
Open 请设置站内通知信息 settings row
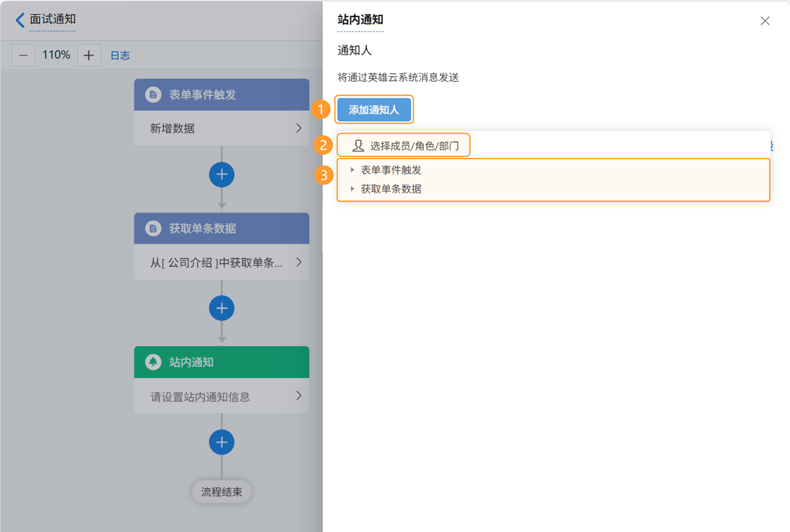pos(299,396)
